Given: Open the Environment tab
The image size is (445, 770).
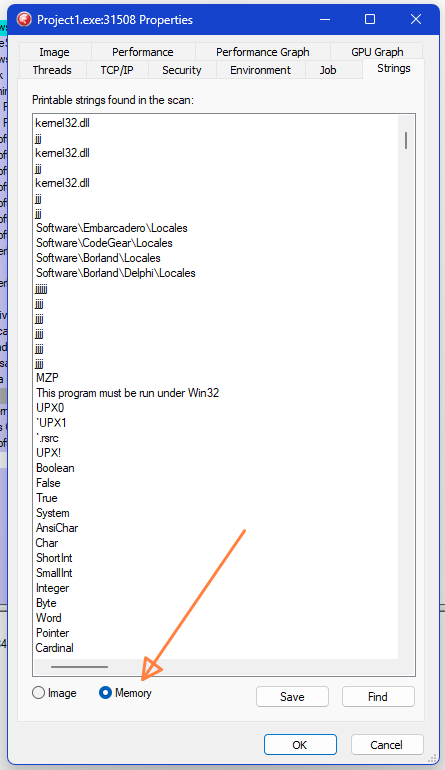Looking at the screenshot, I should [260, 70].
